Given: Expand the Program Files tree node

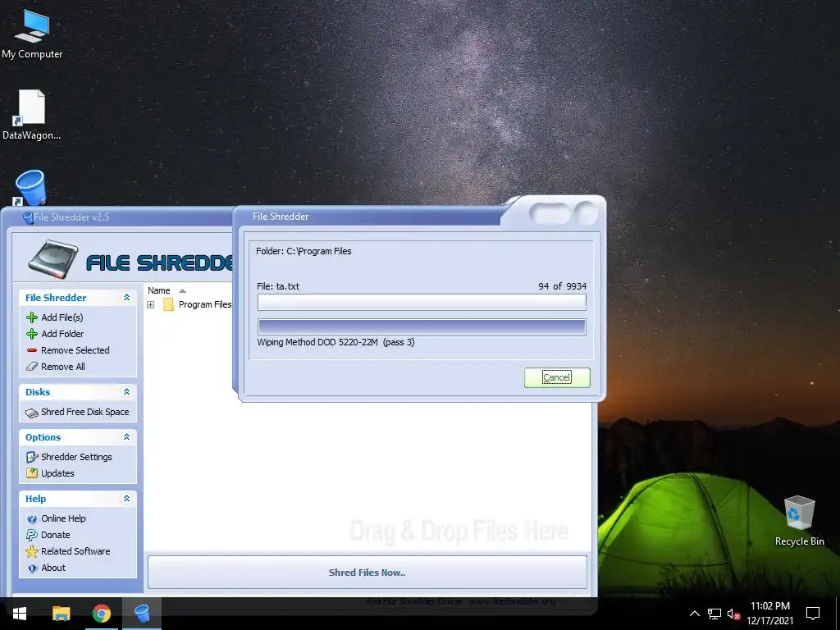Looking at the screenshot, I should [151, 305].
